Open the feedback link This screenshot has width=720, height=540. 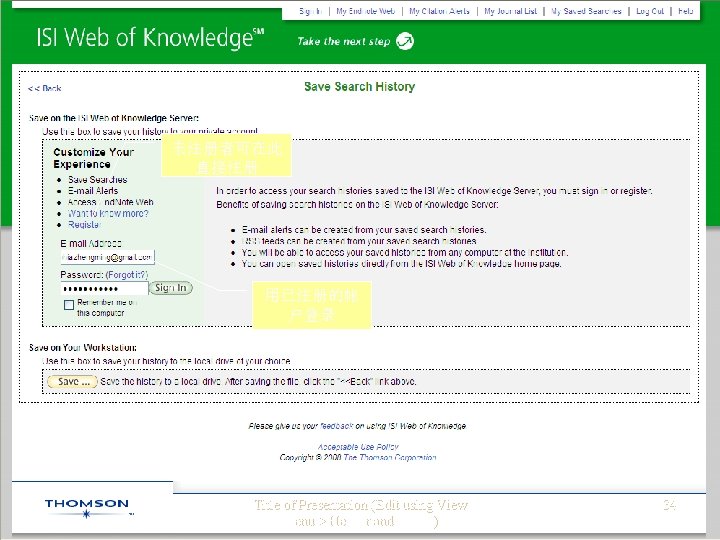[337, 426]
